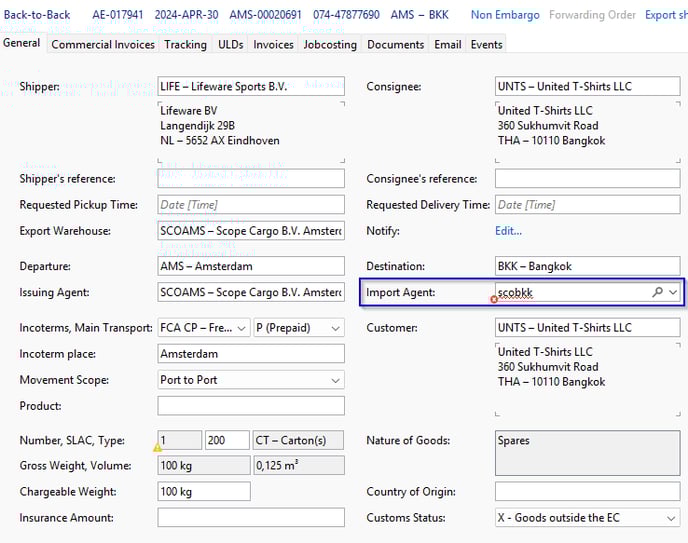Click the Shipper's reference input field
Screen dimensions: 688x543
(250, 179)
